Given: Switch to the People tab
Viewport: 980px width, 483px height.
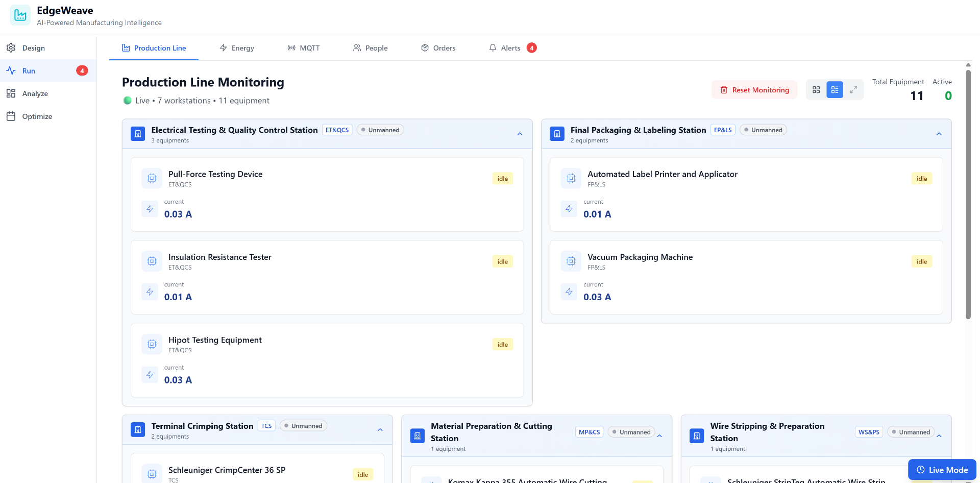Looking at the screenshot, I should coord(371,48).
